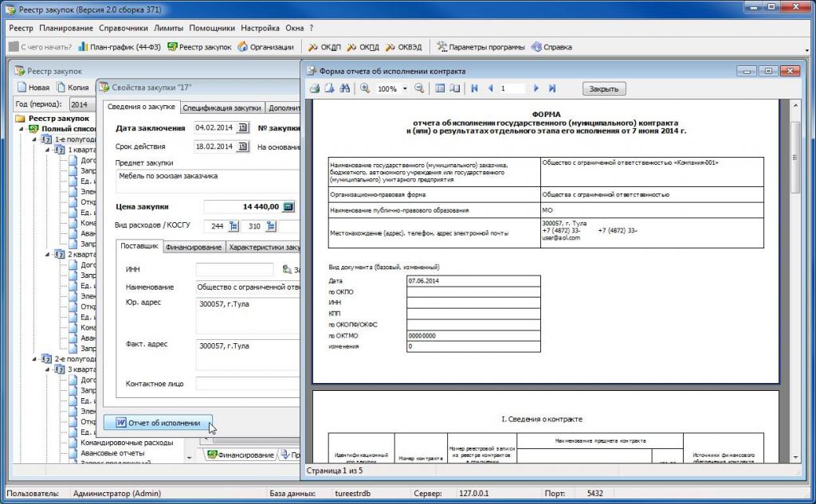Open the Справочники menu
Image resolution: width=816 pixels, height=504 pixels.
(124, 28)
